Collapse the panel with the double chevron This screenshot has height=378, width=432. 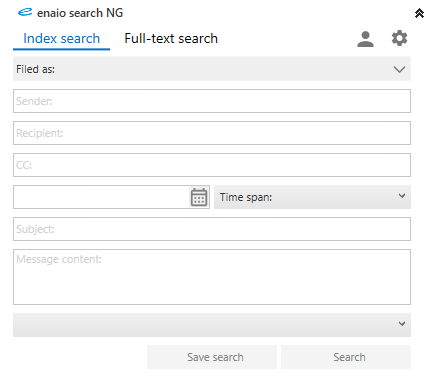419,13
